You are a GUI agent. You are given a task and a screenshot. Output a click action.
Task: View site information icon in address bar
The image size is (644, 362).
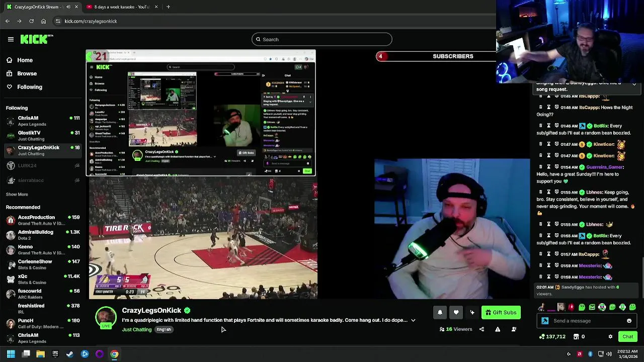[58, 21]
